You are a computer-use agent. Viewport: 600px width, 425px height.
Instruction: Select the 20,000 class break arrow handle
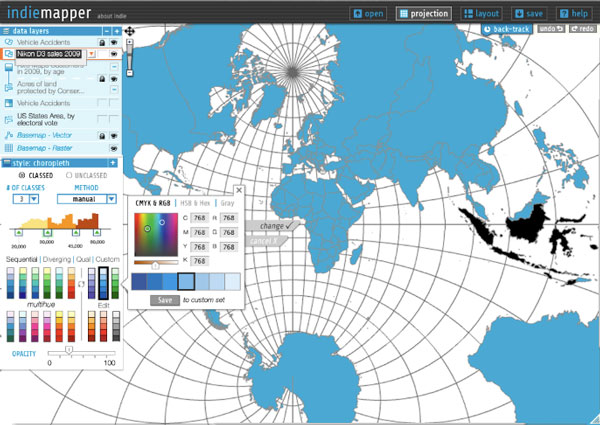pyautogui.click(x=18, y=232)
